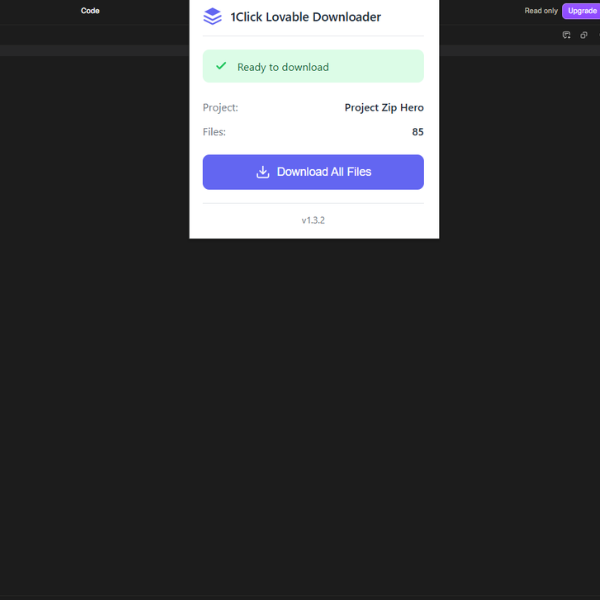Click the comment panel icon in toolbar
This screenshot has width=600, height=600.
pos(566,35)
